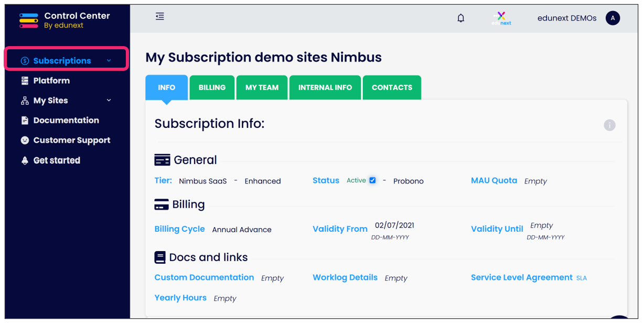Open the user avatar 'A' menu
The height and width of the screenshot is (323, 644).
[613, 18]
